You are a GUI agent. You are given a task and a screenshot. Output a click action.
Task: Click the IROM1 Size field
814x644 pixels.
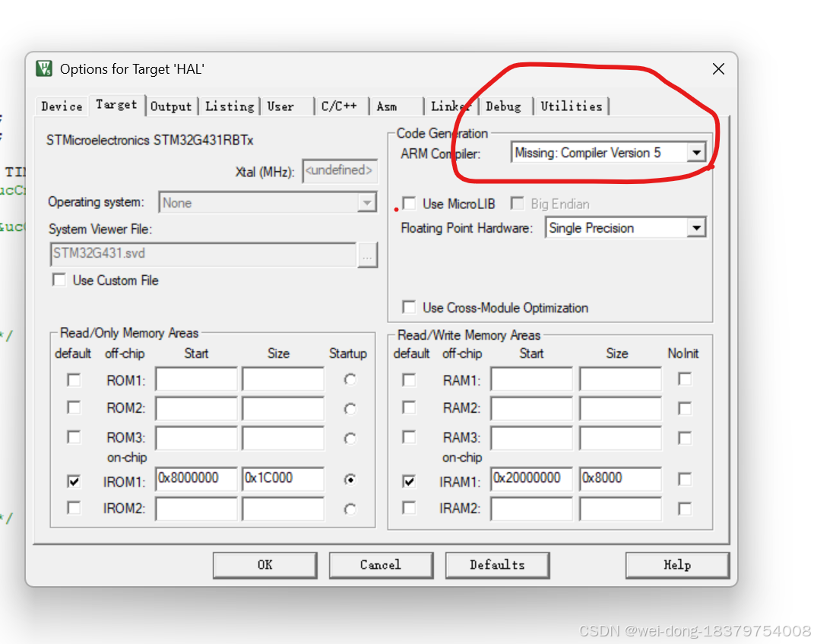(x=283, y=478)
